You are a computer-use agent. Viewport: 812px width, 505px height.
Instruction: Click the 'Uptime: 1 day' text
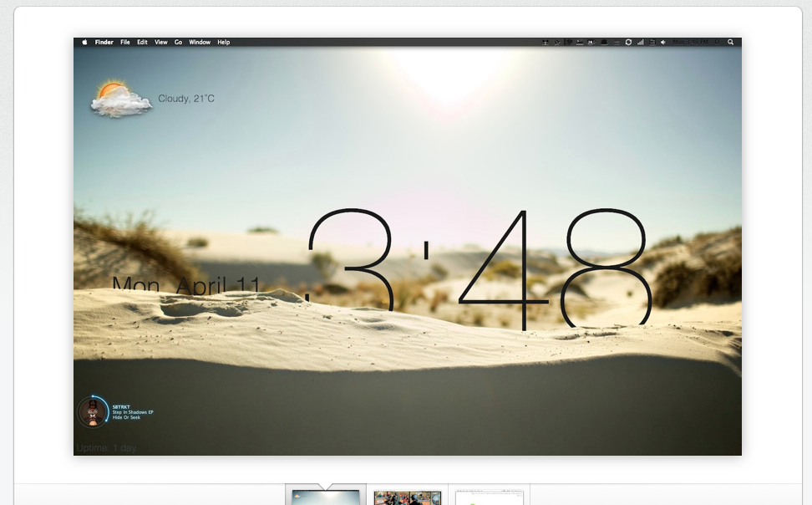tap(106, 448)
